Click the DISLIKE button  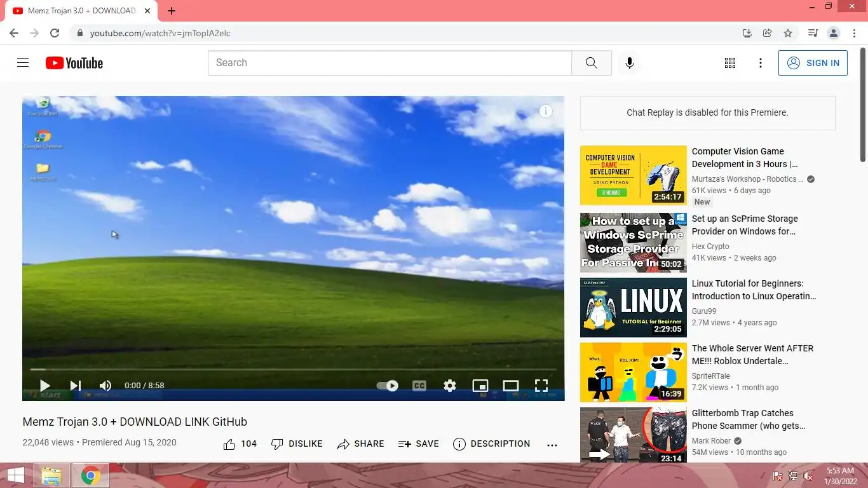[x=297, y=444]
